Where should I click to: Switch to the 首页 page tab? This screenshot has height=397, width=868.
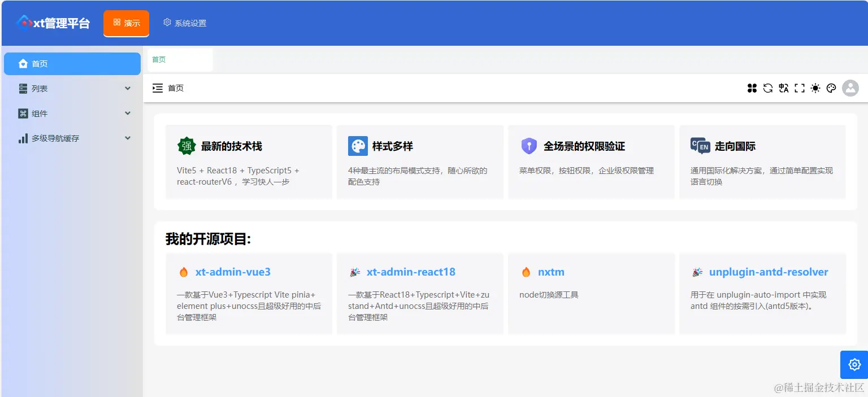pos(180,60)
